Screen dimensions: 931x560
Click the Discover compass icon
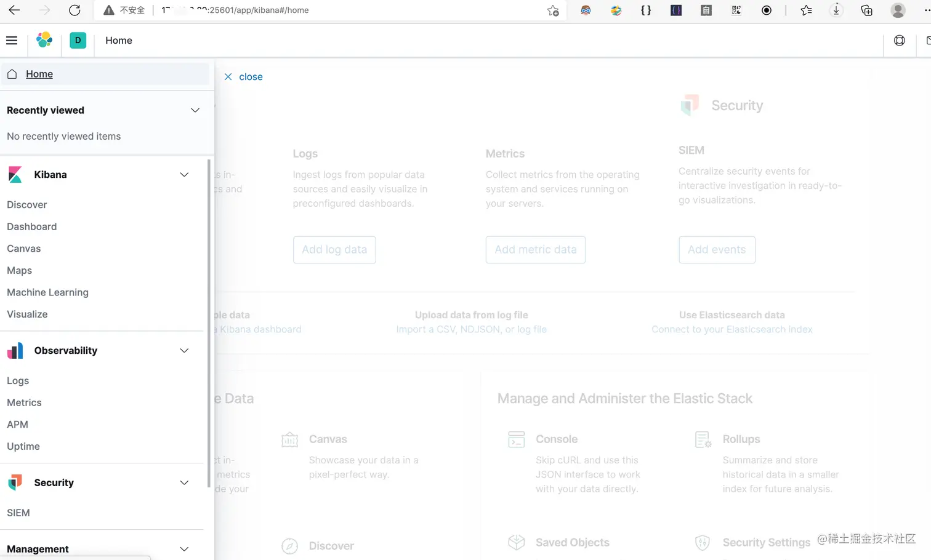(x=290, y=546)
